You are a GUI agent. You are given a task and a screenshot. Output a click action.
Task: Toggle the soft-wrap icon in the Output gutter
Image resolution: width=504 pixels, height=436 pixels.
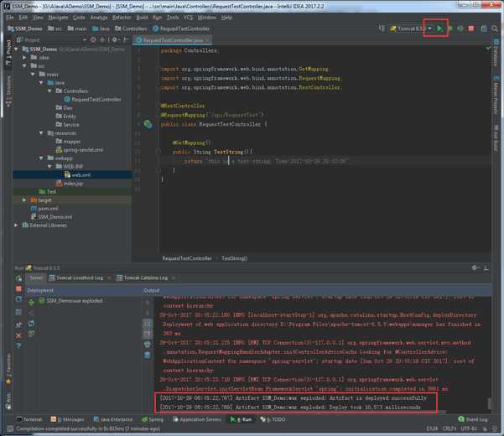148,324
